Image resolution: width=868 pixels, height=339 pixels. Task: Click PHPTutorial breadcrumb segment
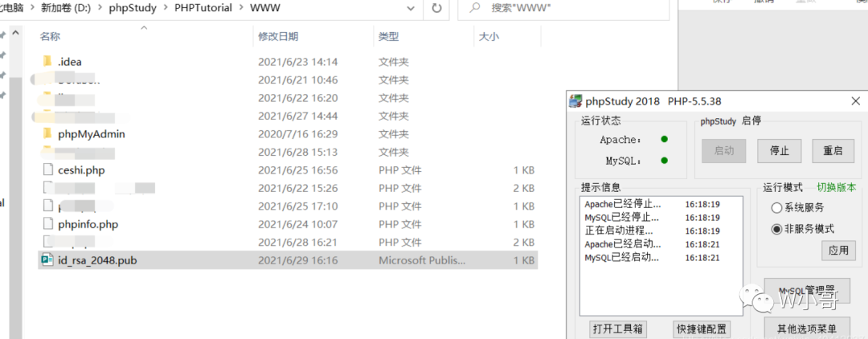(203, 8)
